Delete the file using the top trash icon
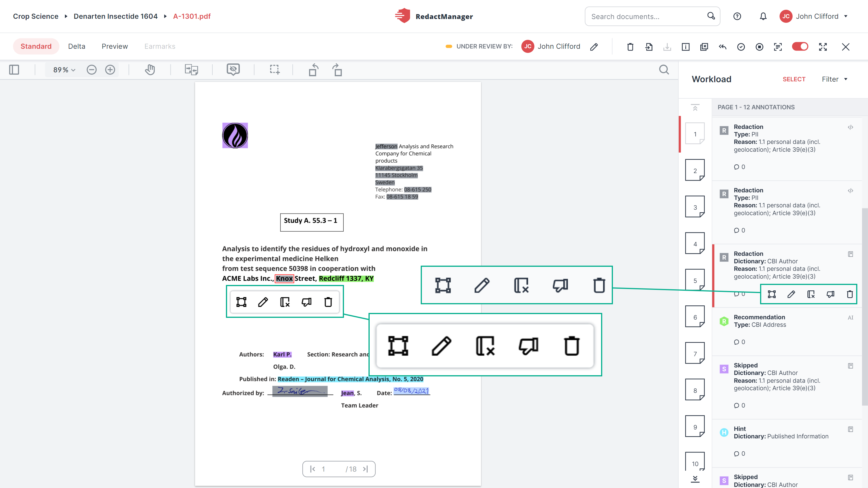868x488 pixels. click(x=630, y=47)
